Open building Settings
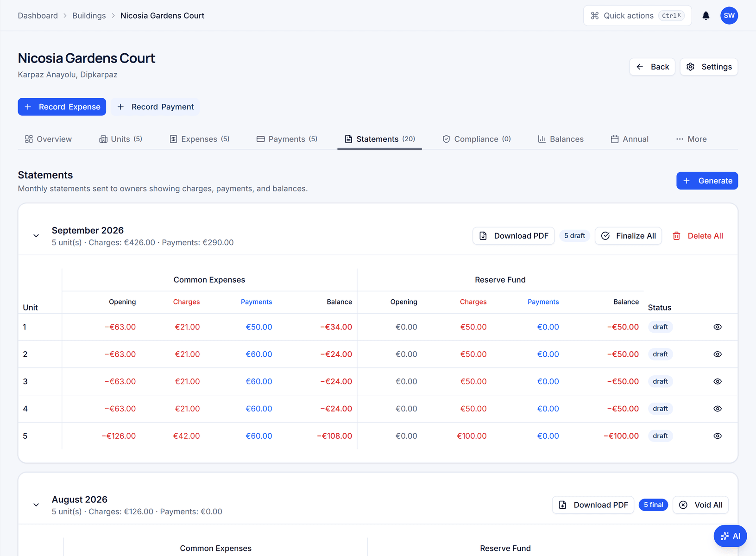The width and height of the screenshot is (756, 556). [x=709, y=67]
